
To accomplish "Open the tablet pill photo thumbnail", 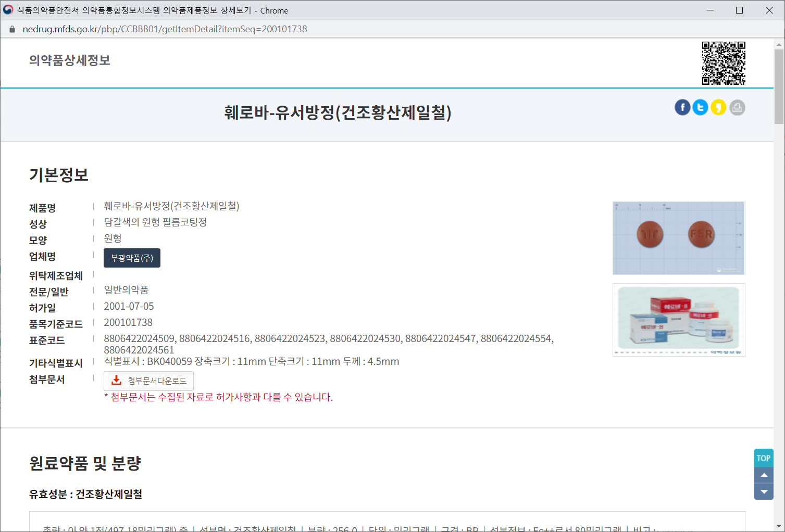I will (x=679, y=238).
